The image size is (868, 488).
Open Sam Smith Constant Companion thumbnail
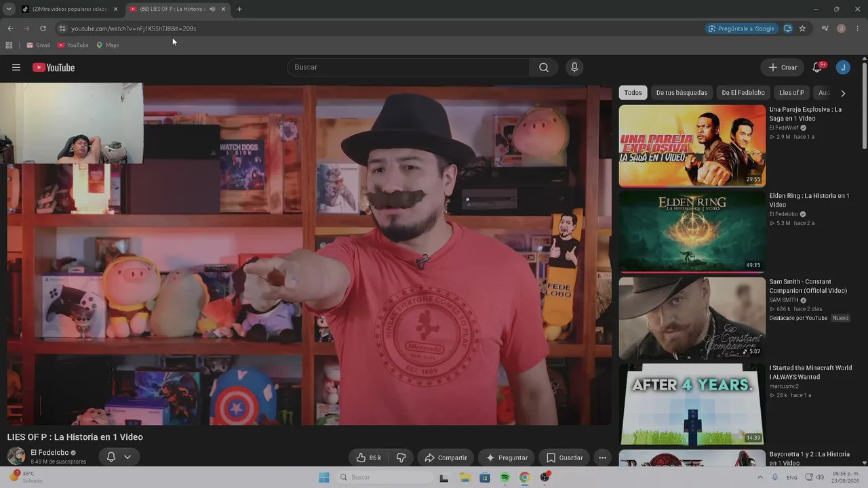tap(692, 318)
